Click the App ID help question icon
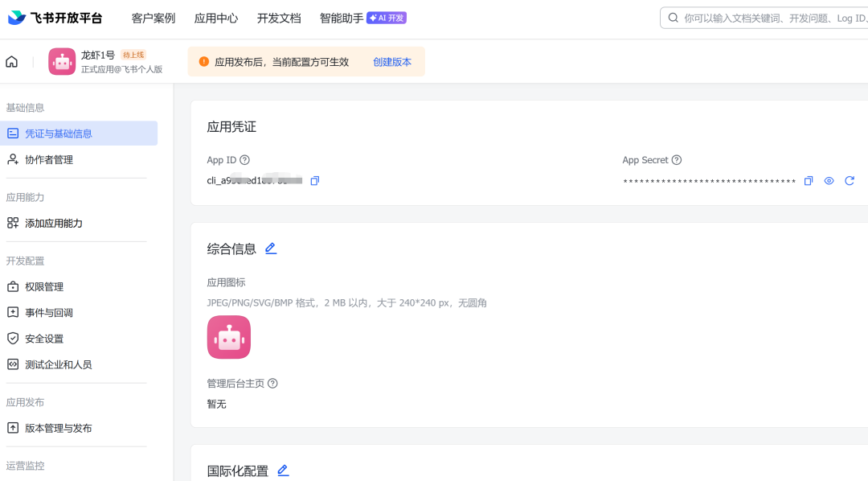Viewport: 868px width, 481px height. coord(245,160)
